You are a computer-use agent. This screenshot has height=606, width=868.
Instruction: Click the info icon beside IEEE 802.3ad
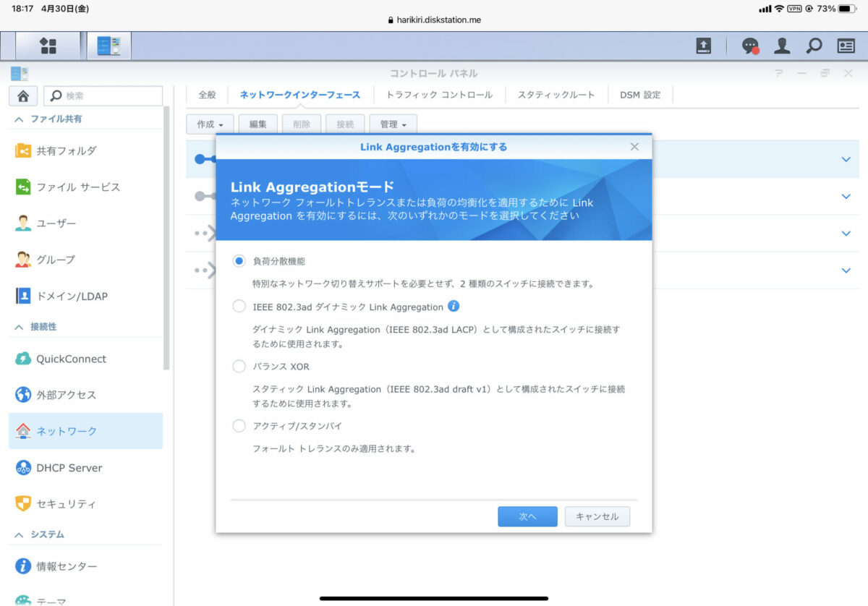coord(454,306)
